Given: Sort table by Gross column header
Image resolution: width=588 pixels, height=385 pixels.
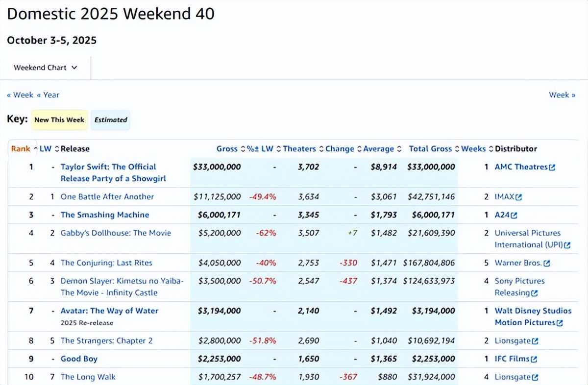Looking at the screenshot, I should coord(227,149).
